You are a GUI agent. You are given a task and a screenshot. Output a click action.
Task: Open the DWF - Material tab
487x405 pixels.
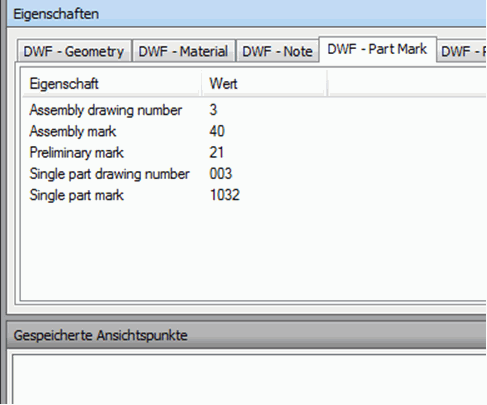[184, 51]
